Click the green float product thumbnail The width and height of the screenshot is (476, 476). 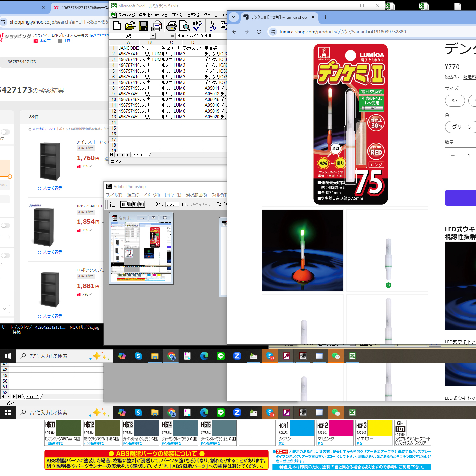click(303, 250)
